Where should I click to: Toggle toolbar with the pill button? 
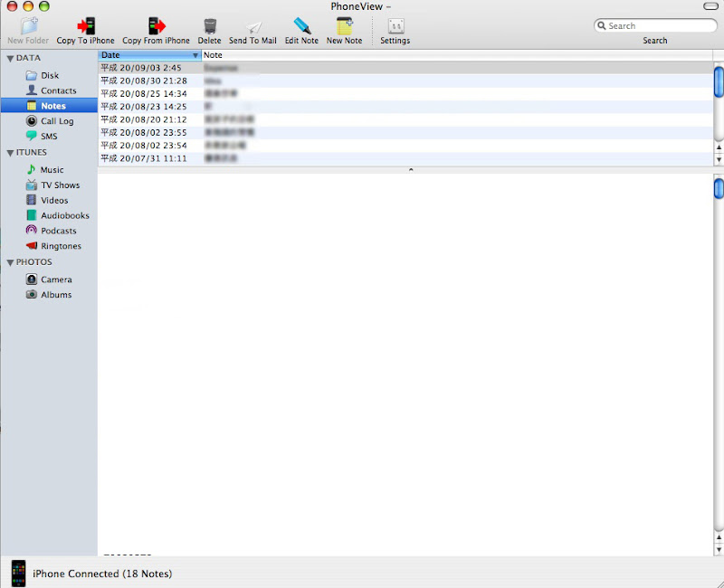[710, 6]
